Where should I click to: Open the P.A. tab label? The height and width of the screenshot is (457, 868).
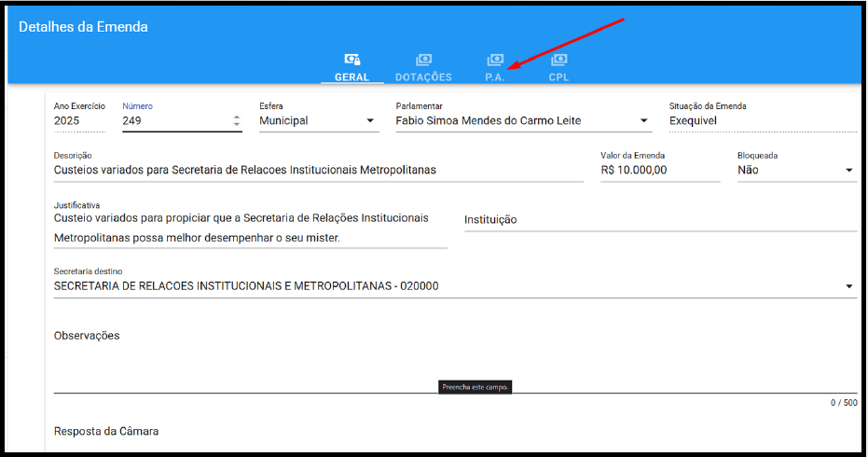pos(495,77)
